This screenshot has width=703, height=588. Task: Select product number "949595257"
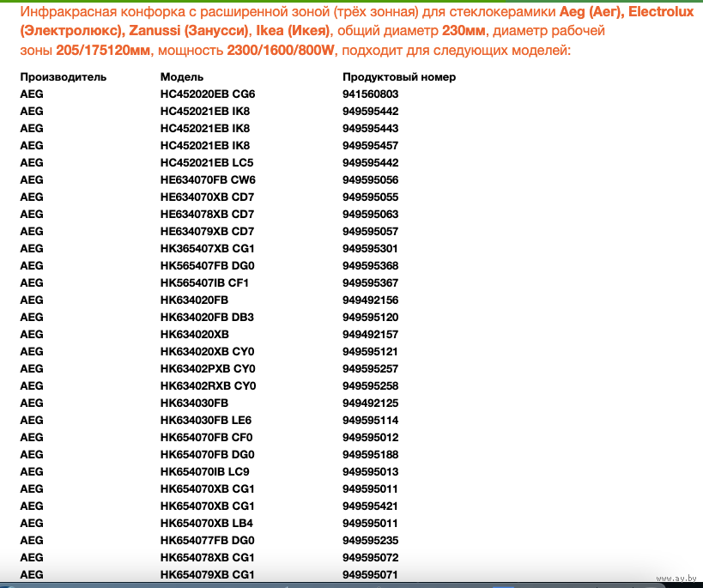pos(370,368)
